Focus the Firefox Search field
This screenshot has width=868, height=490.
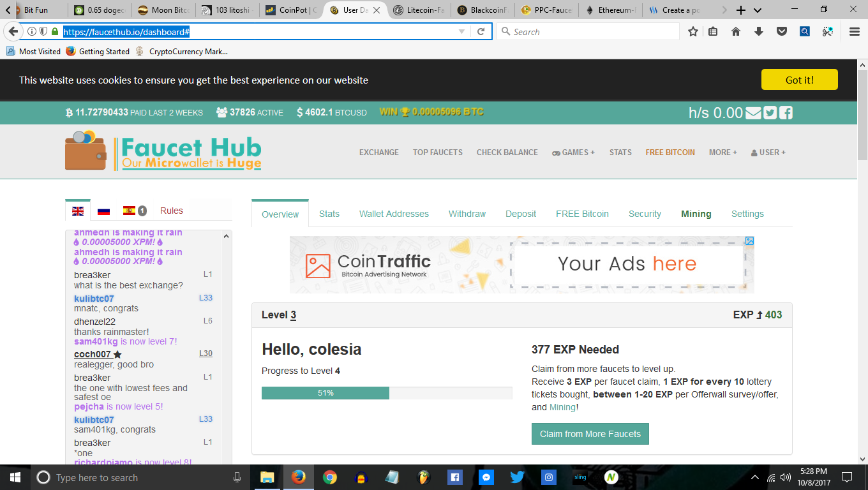pos(588,31)
